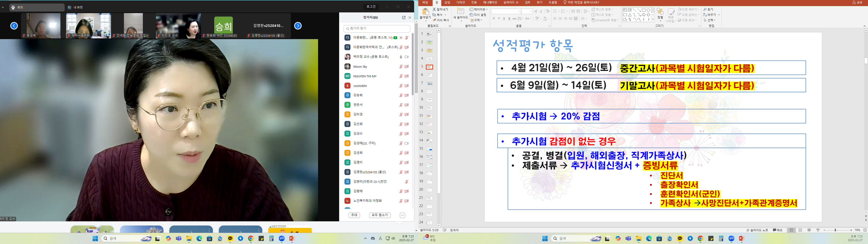
Task: Toggle video icon for 김성태(25, 구미)
Action: pos(407,143)
